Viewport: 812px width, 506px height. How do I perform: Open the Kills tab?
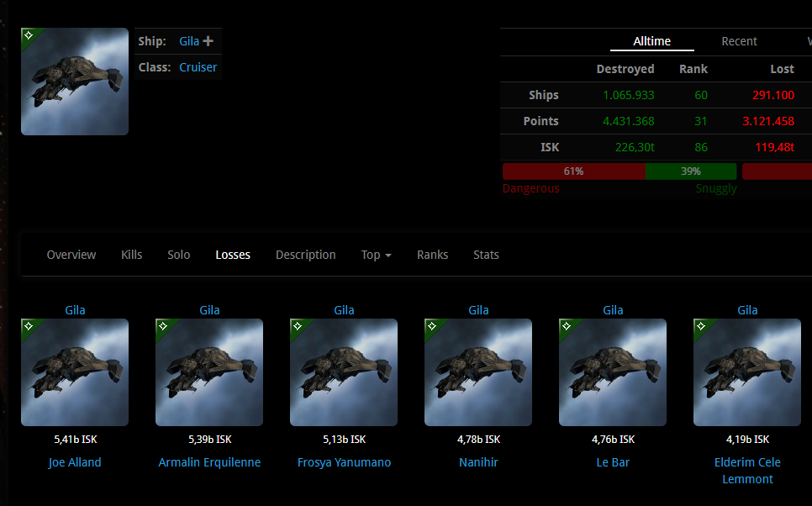(131, 255)
